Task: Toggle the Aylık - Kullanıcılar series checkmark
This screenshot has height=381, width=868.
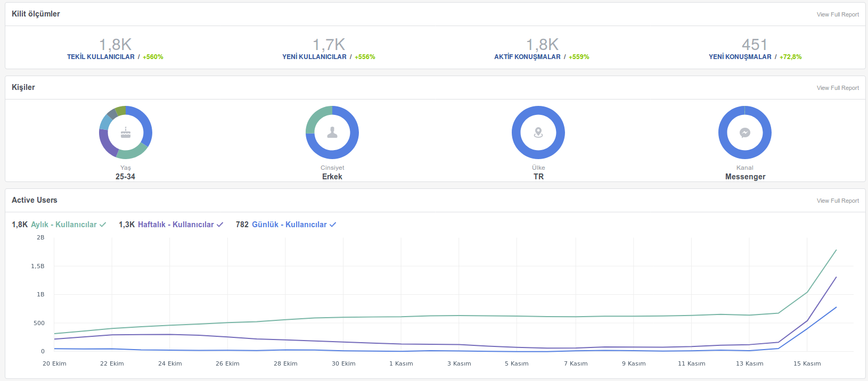Action: [x=103, y=225]
